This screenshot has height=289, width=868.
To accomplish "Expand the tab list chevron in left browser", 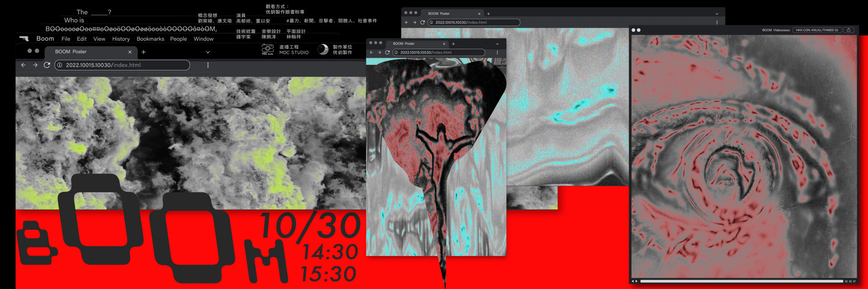I will pyautogui.click(x=208, y=52).
